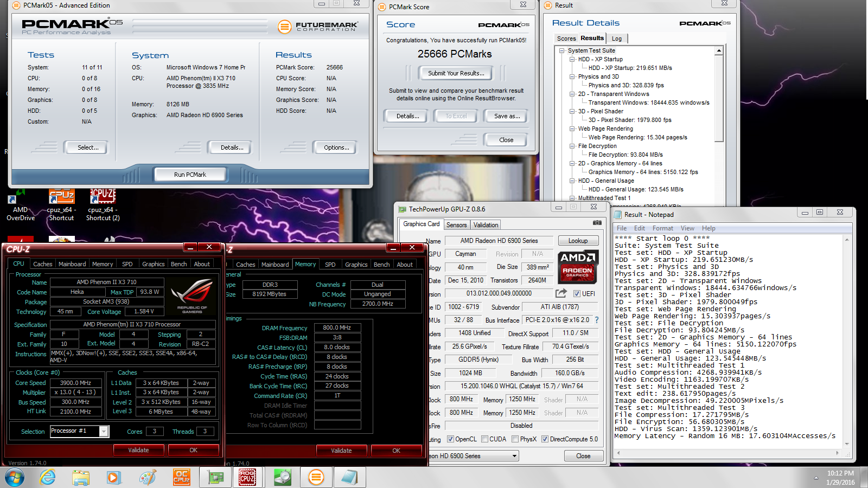Open the cpuz_x64 - Shortcut desktop icon

61,205
